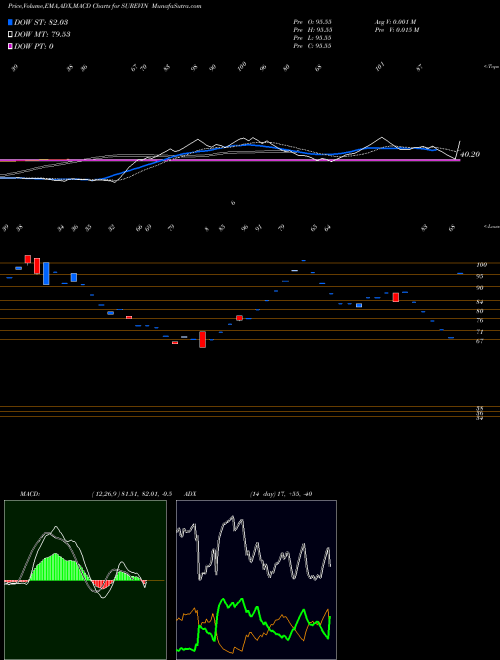Screen dimensions: 500x660
Task: Click the 'Pre V: 0.015 M' value
Action: (396, 30)
